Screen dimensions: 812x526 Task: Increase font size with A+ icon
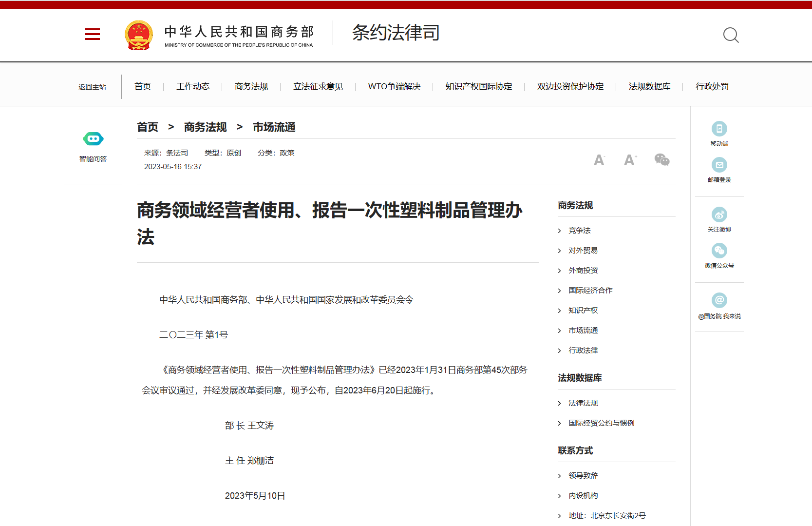point(630,160)
